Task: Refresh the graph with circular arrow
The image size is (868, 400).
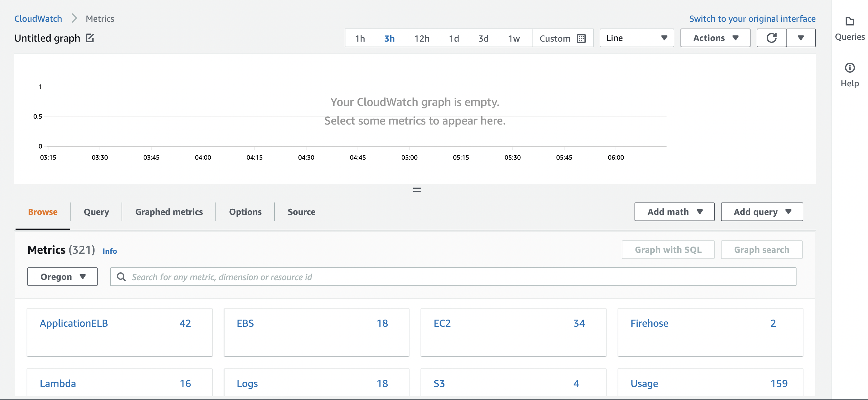Action: (771, 38)
